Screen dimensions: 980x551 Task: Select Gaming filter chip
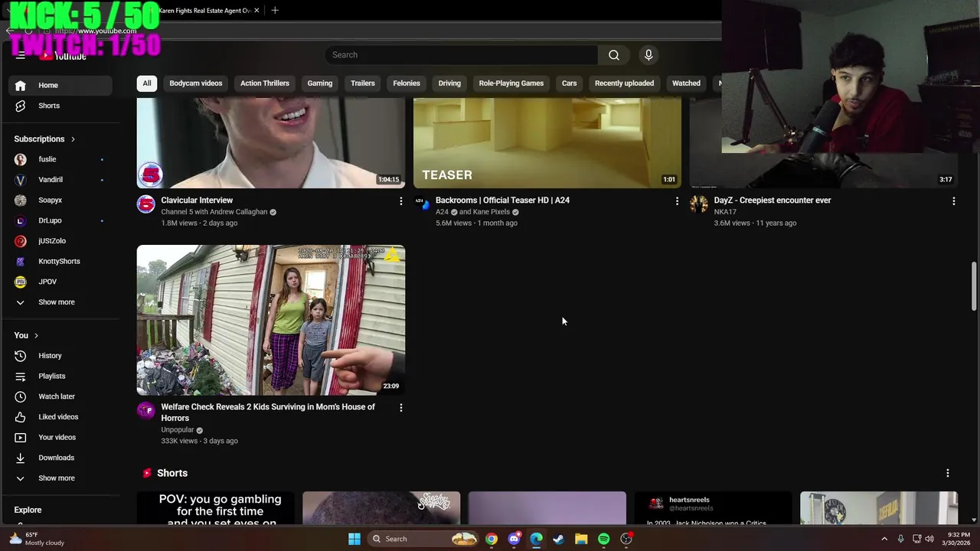pyautogui.click(x=320, y=83)
